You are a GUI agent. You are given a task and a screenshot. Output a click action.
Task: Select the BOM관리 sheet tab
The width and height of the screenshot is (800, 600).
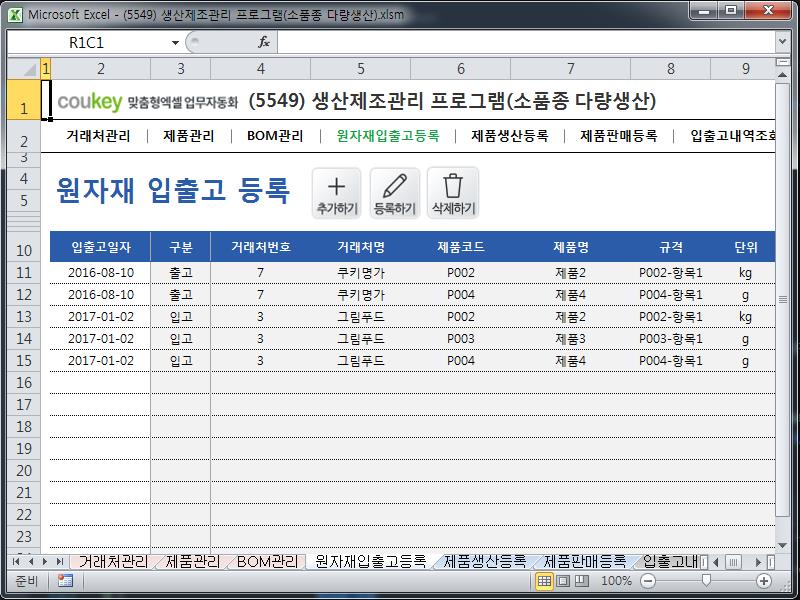tap(267, 562)
